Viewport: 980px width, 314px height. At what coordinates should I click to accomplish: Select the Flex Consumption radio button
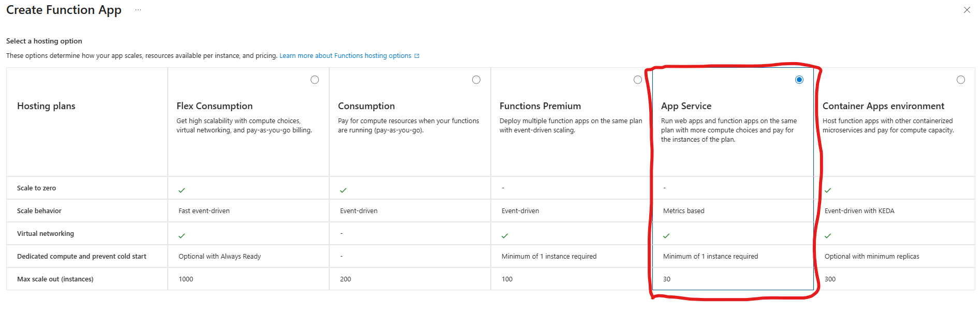(x=315, y=80)
